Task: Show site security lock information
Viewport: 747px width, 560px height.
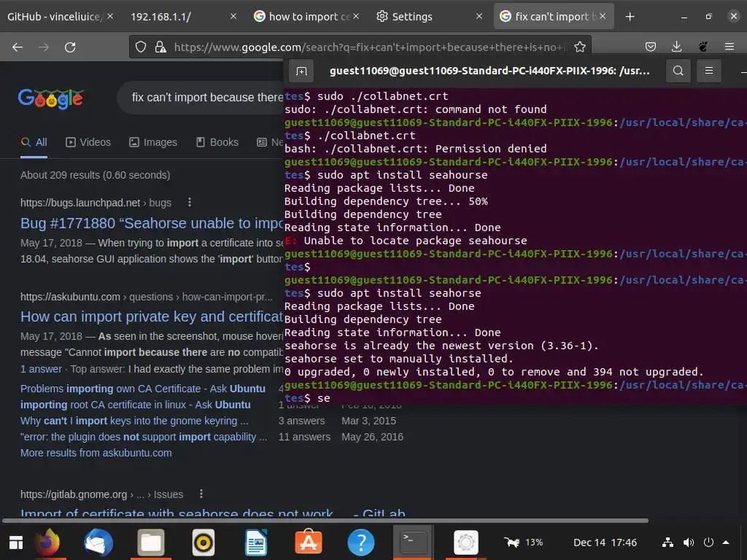Action: point(160,47)
